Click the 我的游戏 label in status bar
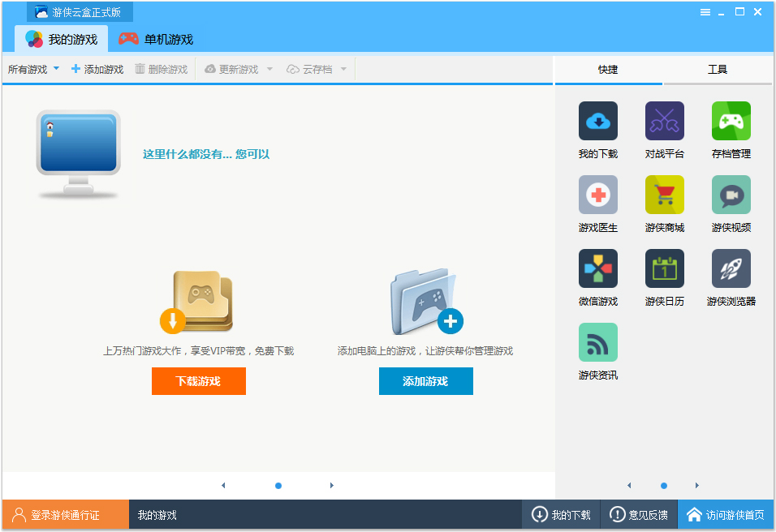The image size is (776, 532). pos(157,515)
